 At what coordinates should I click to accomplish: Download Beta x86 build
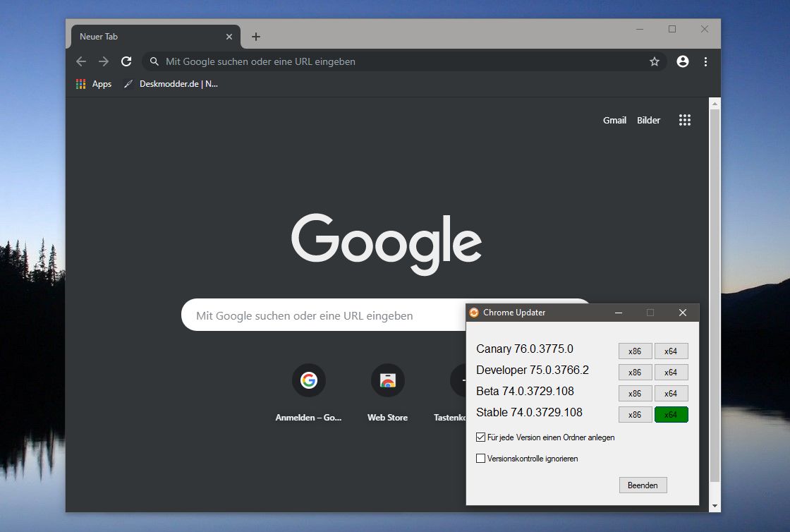coord(635,394)
